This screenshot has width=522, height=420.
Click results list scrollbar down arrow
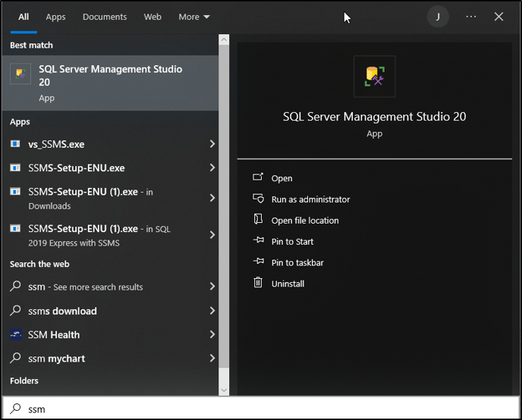click(224, 390)
